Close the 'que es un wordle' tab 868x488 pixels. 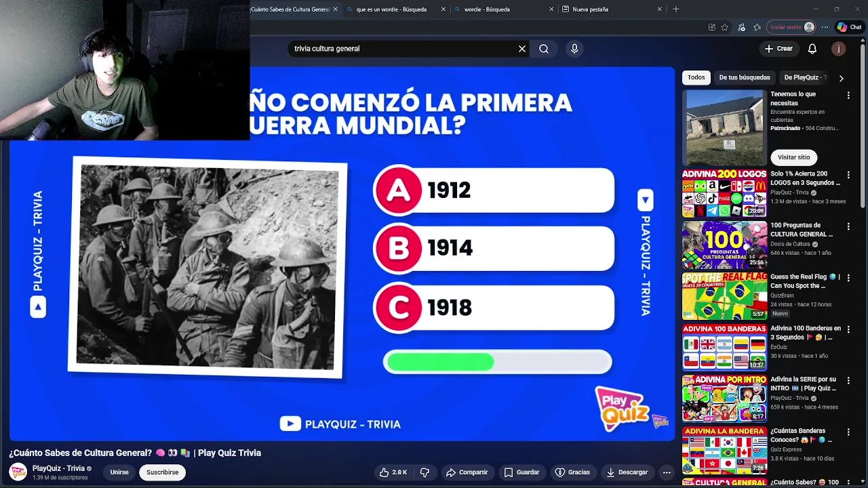tap(443, 9)
